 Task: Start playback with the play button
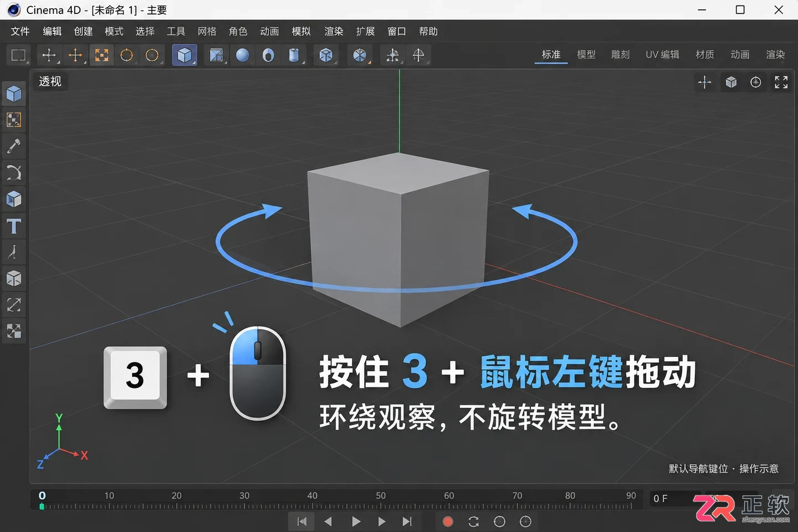(356, 521)
